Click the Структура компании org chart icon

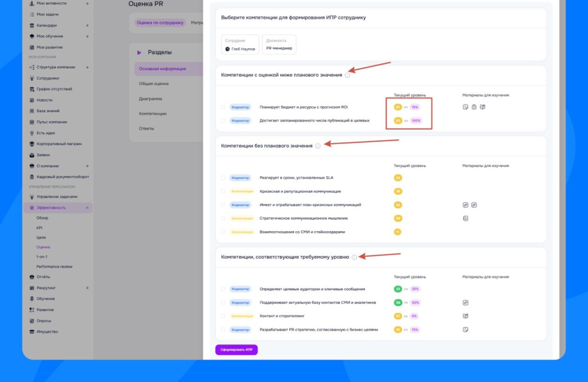click(32, 67)
